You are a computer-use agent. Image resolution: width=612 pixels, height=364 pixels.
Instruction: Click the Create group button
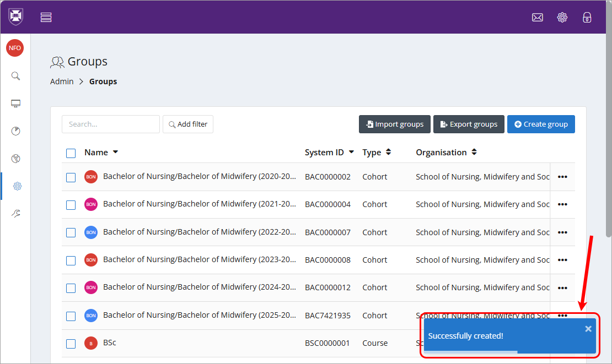coord(541,124)
